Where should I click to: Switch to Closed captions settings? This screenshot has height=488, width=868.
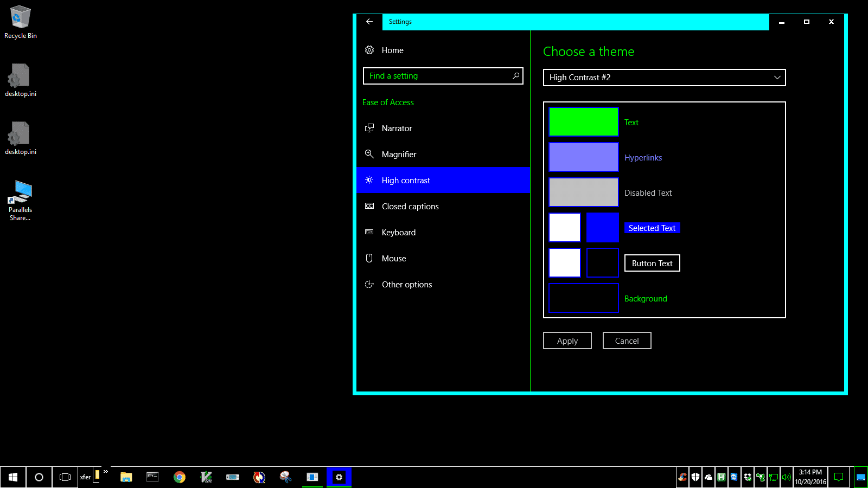[x=410, y=207]
